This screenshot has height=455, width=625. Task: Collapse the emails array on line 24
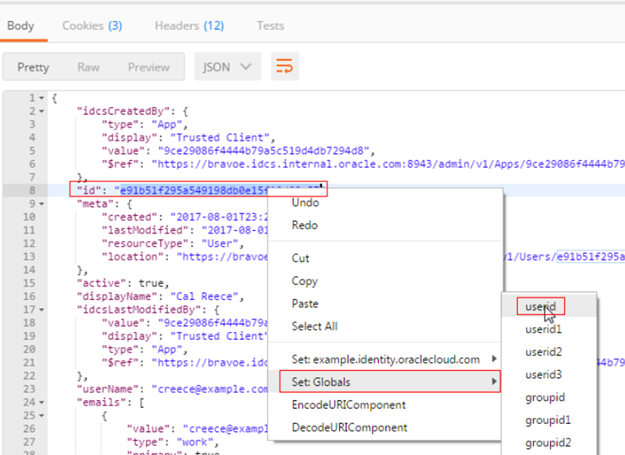pyautogui.click(x=41, y=402)
